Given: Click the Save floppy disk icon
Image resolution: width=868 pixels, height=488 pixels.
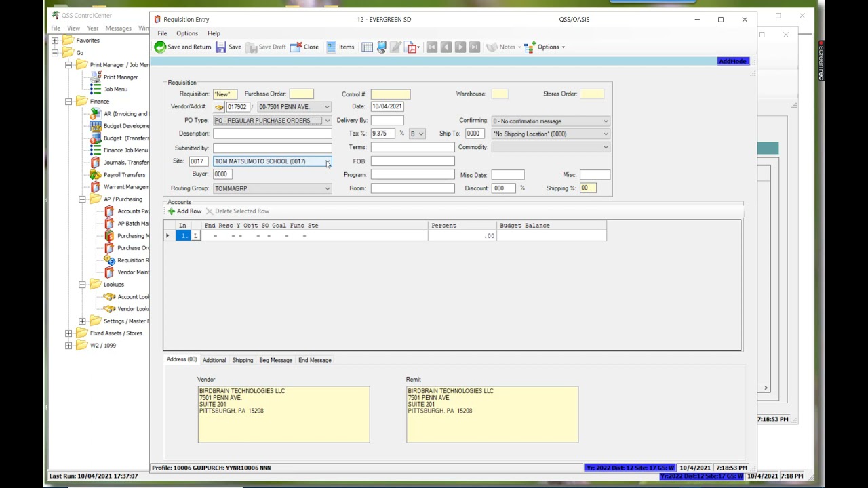Looking at the screenshot, I should [x=221, y=47].
